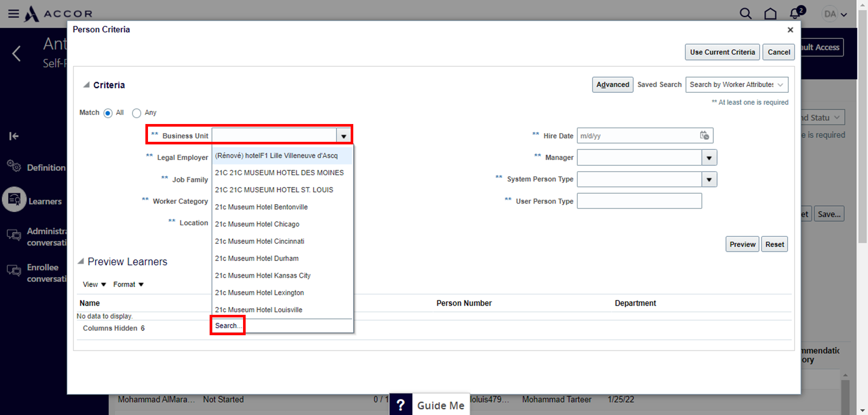This screenshot has height=415, width=868.
Task: Click the Name column header
Action: point(89,303)
